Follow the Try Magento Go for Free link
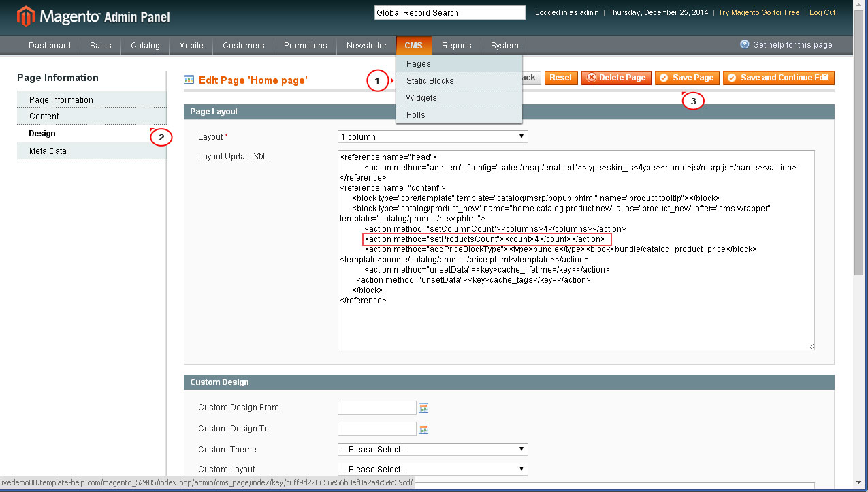Image resolution: width=868 pixels, height=492 pixels. 759,12
